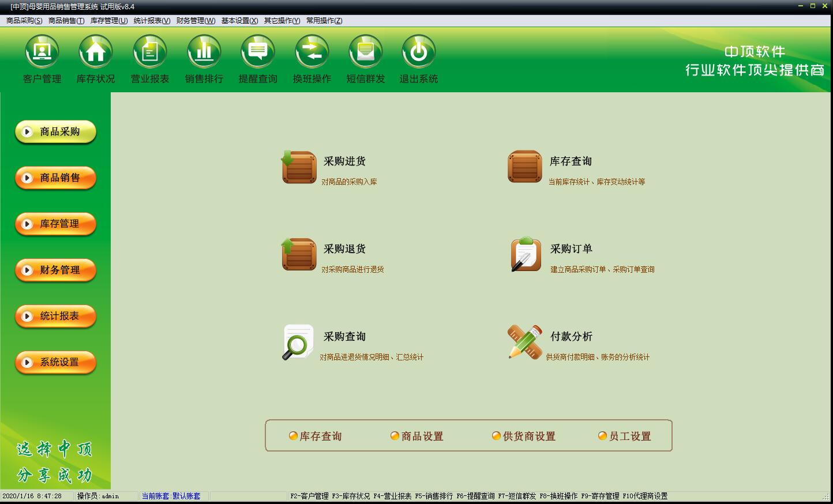Open 提醒查询 speech bubble icon
The image size is (833, 504).
pos(258,52)
